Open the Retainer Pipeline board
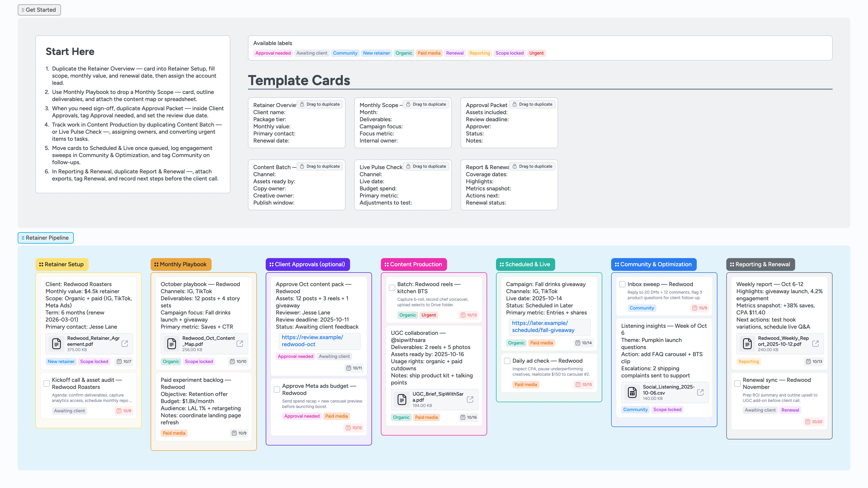The width and height of the screenshot is (868, 488). coord(46,238)
